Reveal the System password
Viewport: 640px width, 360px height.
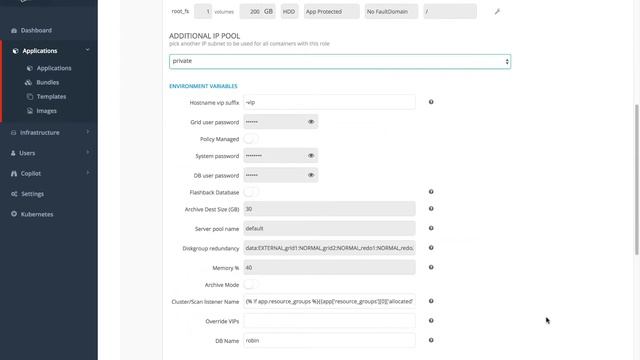[311, 156]
